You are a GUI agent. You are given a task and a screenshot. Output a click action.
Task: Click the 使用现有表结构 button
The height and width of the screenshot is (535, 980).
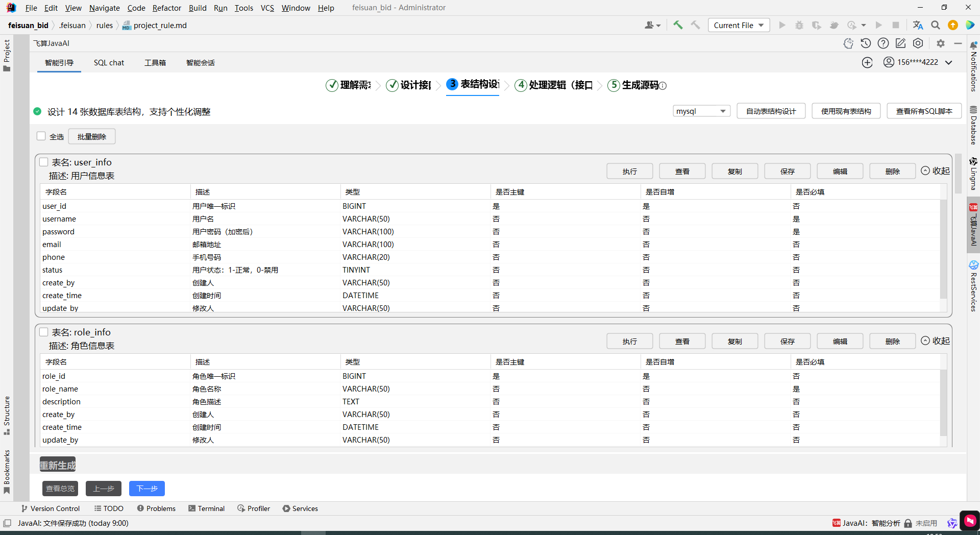pyautogui.click(x=846, y=111)
